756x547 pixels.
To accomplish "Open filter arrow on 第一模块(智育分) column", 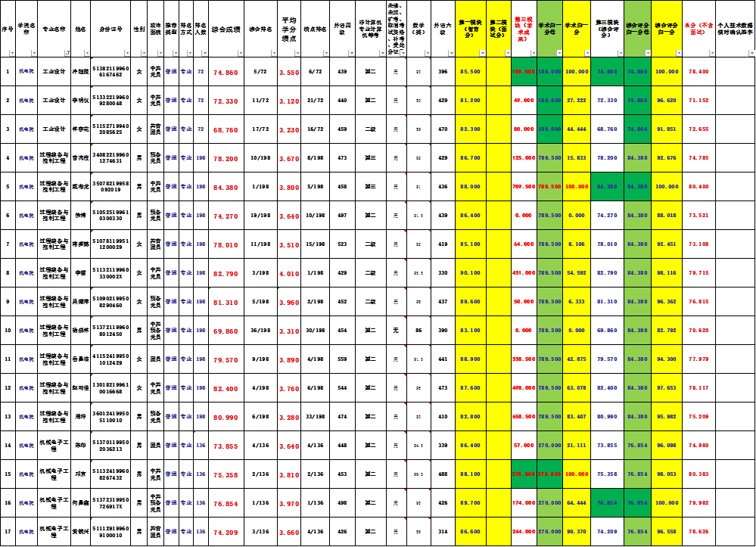I will 482,53.
